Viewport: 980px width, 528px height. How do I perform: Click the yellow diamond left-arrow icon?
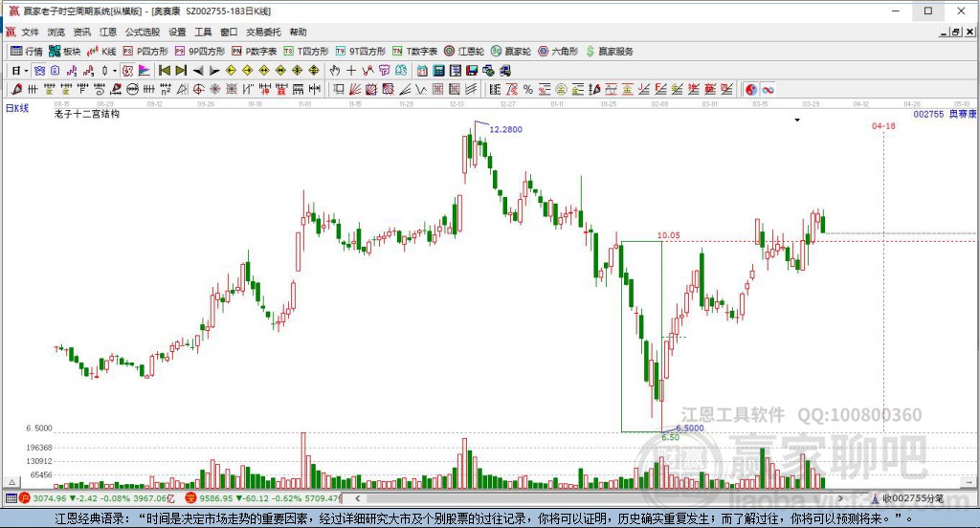231,71
